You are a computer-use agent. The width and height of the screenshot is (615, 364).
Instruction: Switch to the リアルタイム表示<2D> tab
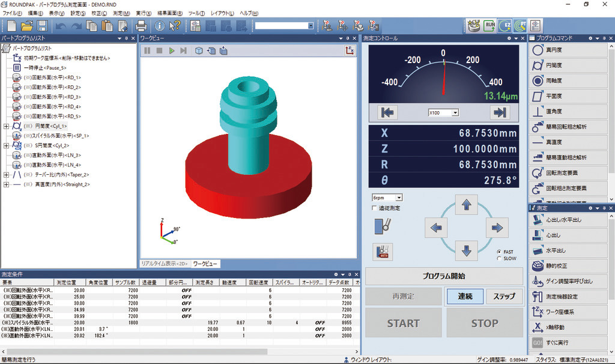[x=165, y=264]
